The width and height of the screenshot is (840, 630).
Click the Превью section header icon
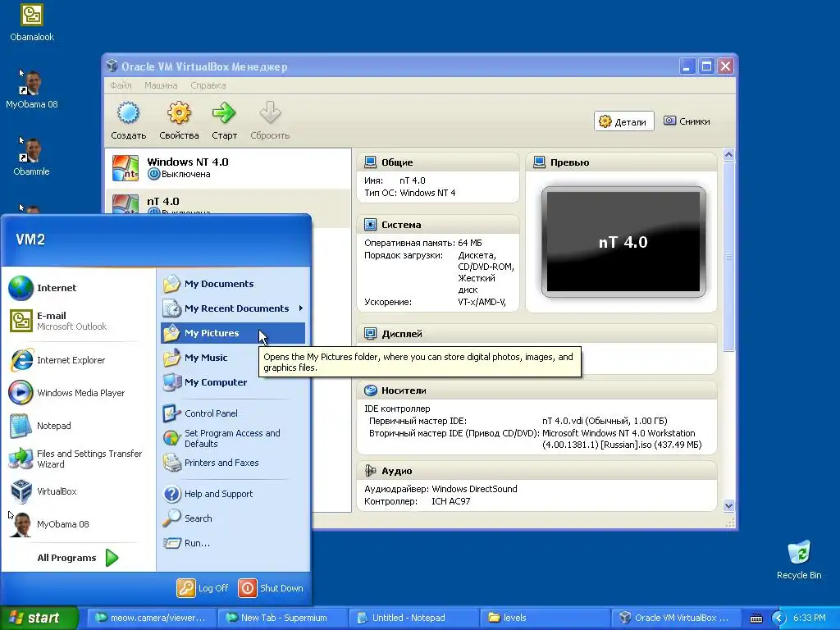[540, 162]
